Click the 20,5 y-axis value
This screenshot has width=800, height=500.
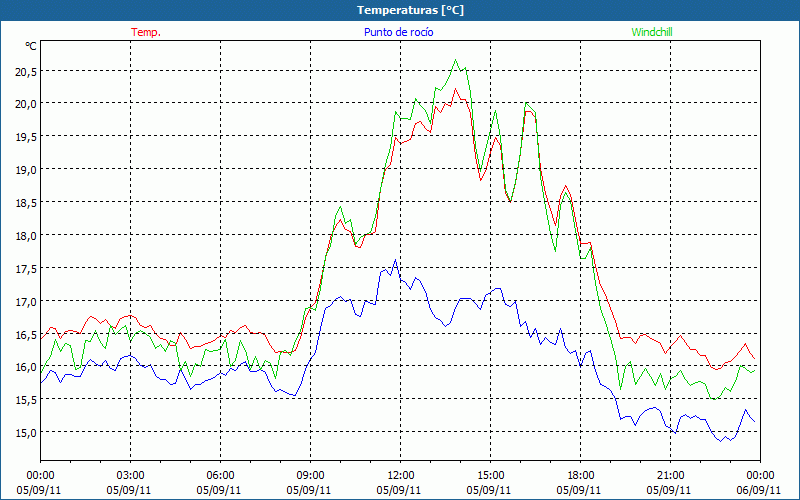[x=26, y=72]
